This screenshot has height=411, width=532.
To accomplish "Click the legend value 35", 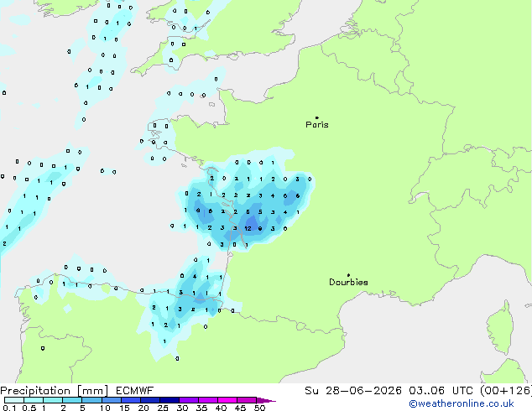I will click(x=201, y=408).
